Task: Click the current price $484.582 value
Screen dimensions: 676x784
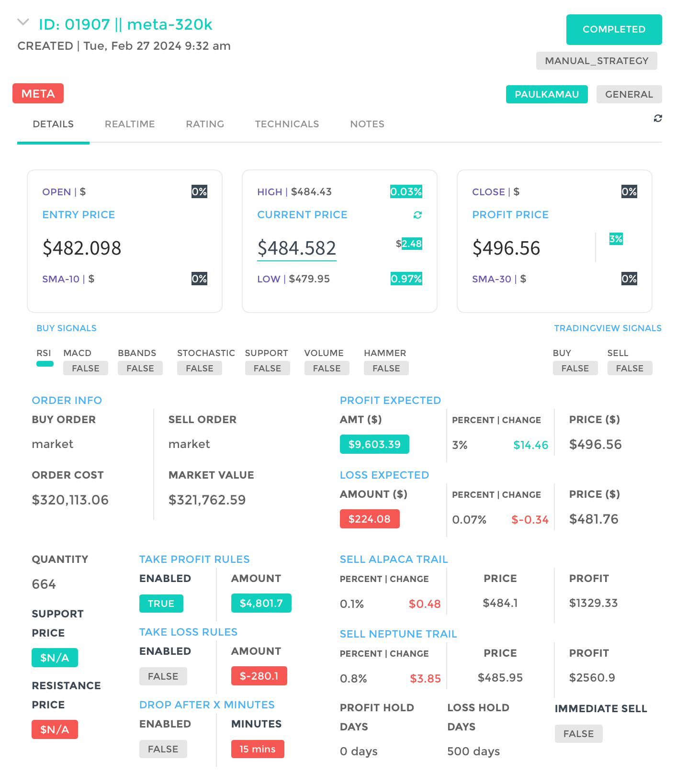Action: [x=297, y=248]
